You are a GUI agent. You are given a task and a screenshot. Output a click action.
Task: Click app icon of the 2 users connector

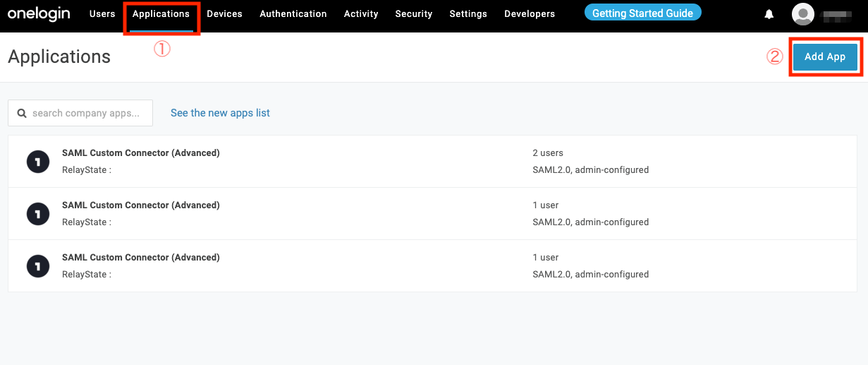[x=37, y=162]
